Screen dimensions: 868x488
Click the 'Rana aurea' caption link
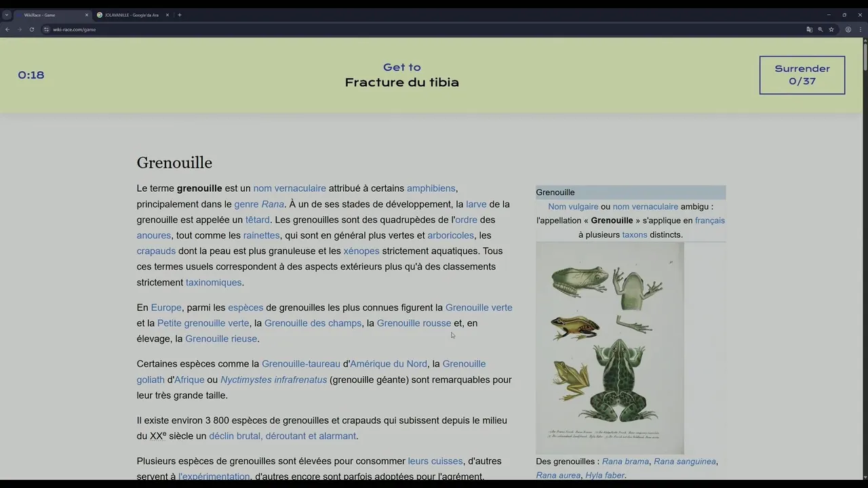click(x=558, y=476)
